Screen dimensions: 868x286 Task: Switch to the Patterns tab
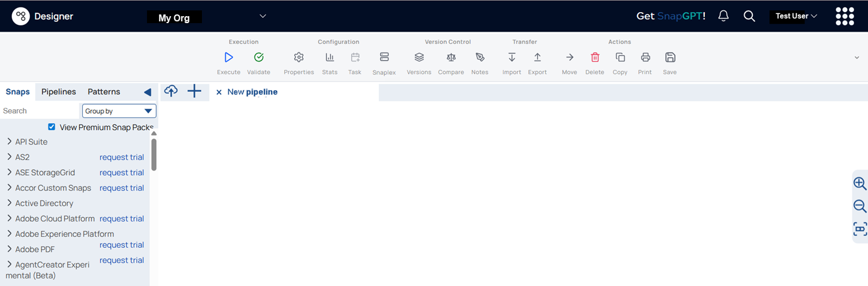click(104, 92)
